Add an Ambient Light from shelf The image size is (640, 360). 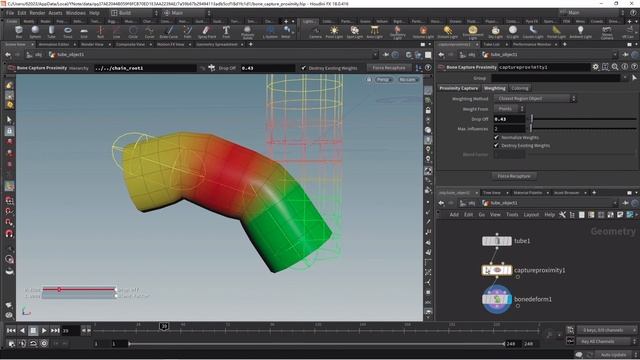(x=580, y=32)
